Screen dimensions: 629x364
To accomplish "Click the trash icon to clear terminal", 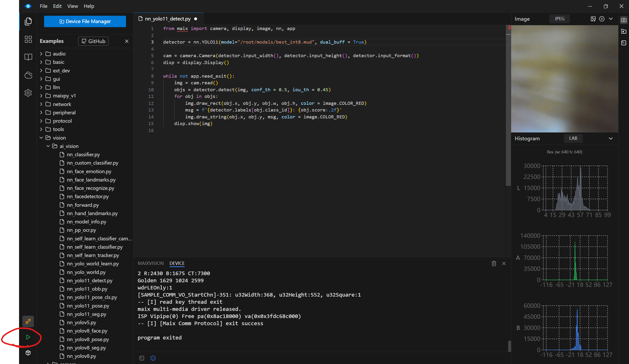I will pyautogui.click(x=493, y=263).
